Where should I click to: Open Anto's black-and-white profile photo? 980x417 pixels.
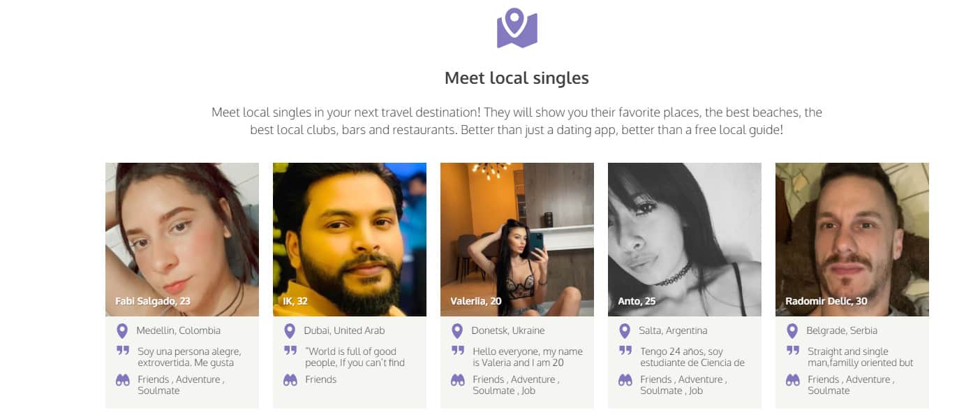685,240
